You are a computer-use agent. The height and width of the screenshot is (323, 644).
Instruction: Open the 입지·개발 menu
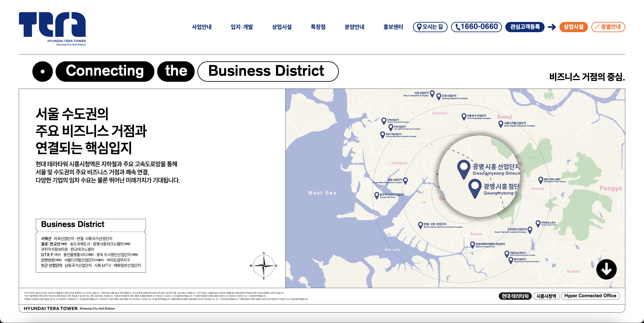tap(241, 27)
